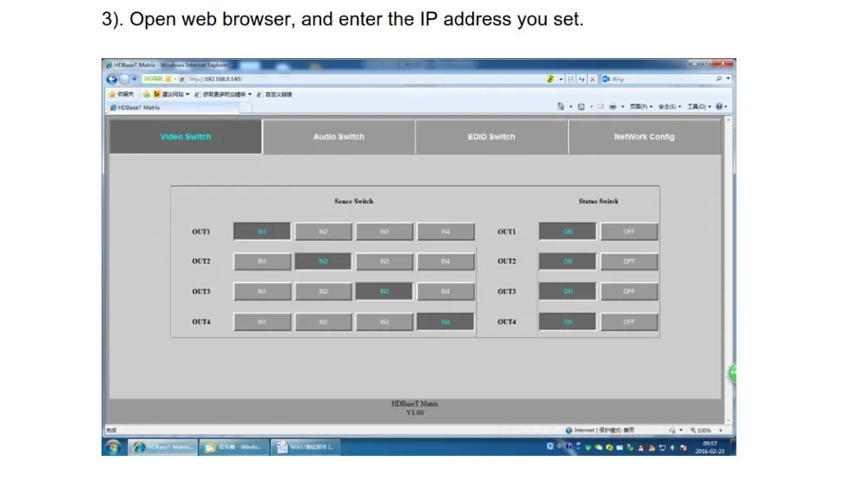Click the green circle widget on right edge
868x482 pixels.
point(733,373)
